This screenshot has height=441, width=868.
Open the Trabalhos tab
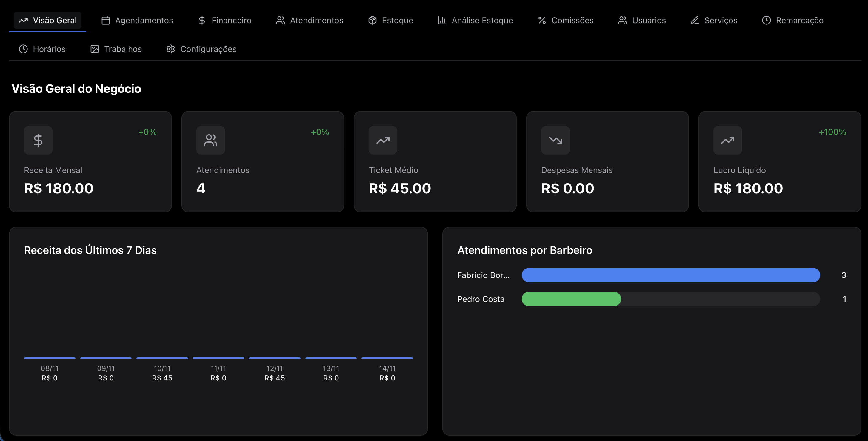pos(116,49)
